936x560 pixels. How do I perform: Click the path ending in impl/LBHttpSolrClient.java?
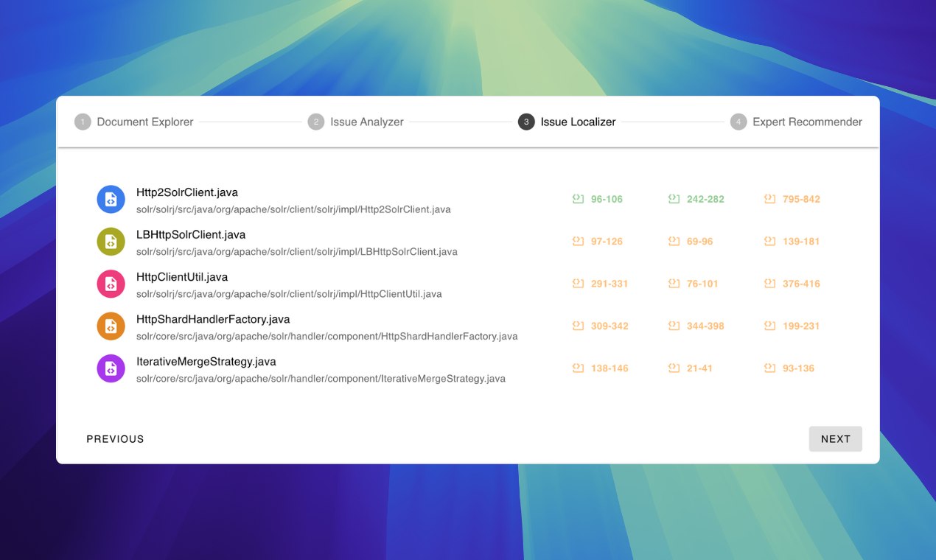pos(297,252)
